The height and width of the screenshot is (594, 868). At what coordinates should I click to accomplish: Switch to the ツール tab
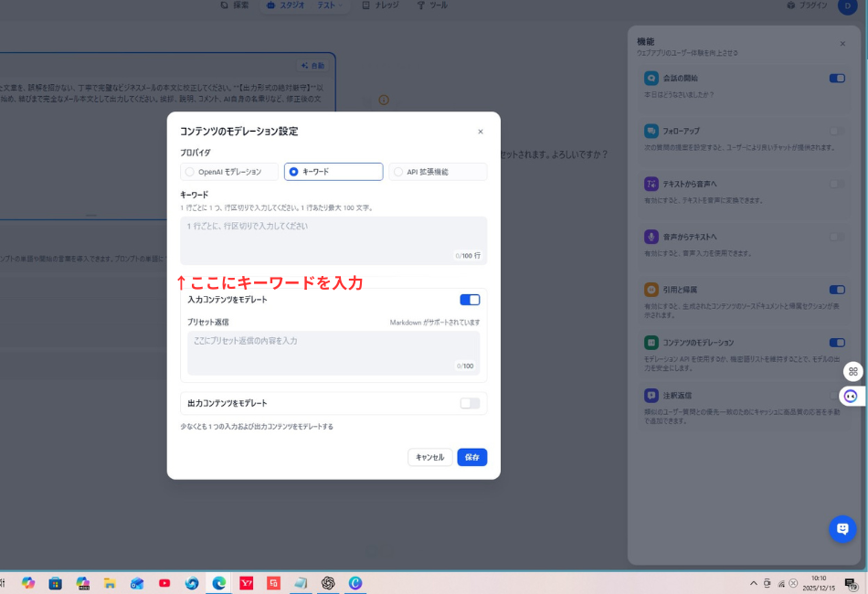432,5
